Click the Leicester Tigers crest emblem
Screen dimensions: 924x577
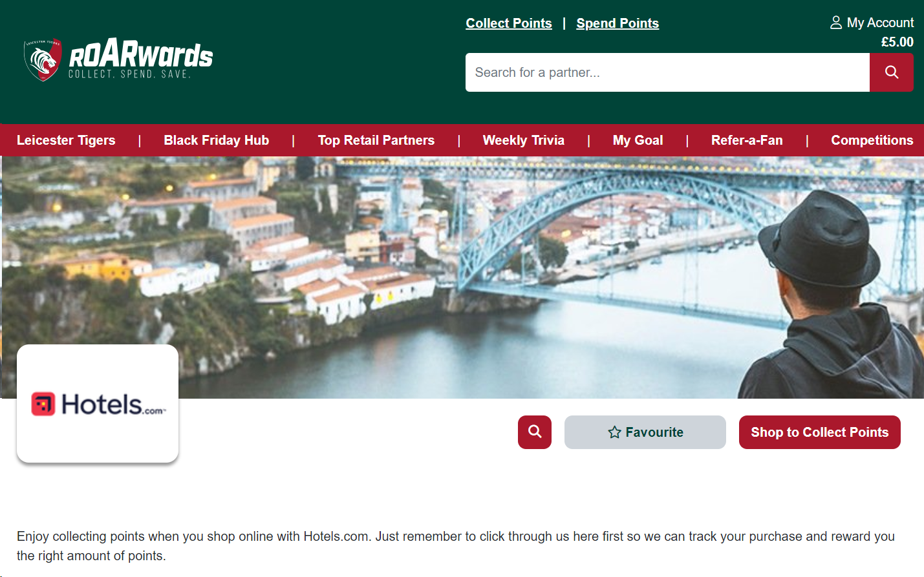pos(43,60)
